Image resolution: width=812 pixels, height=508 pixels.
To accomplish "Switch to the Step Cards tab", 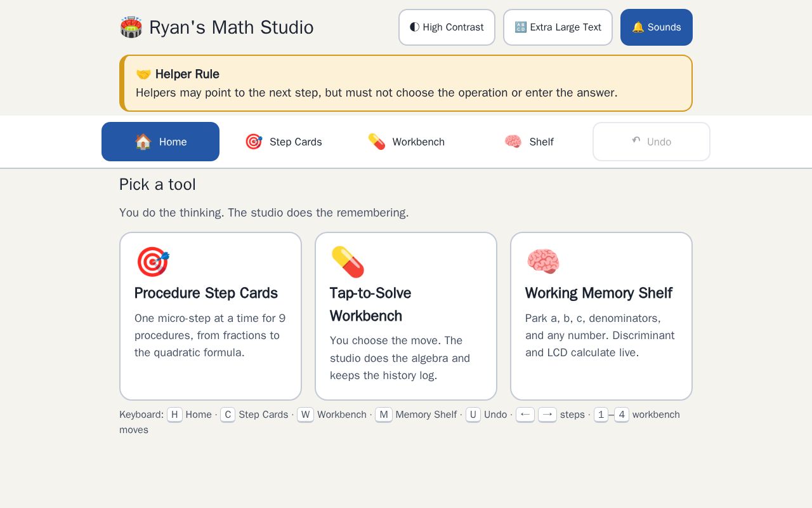I will coord(284,142).
